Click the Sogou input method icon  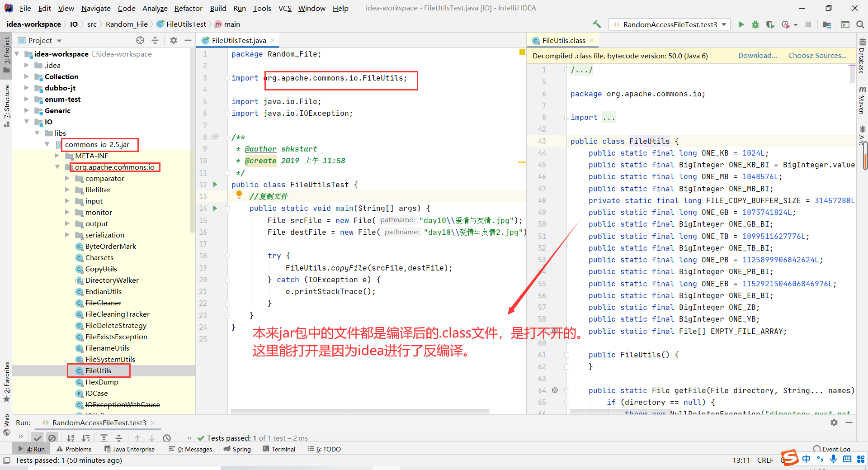pos(790,457)
